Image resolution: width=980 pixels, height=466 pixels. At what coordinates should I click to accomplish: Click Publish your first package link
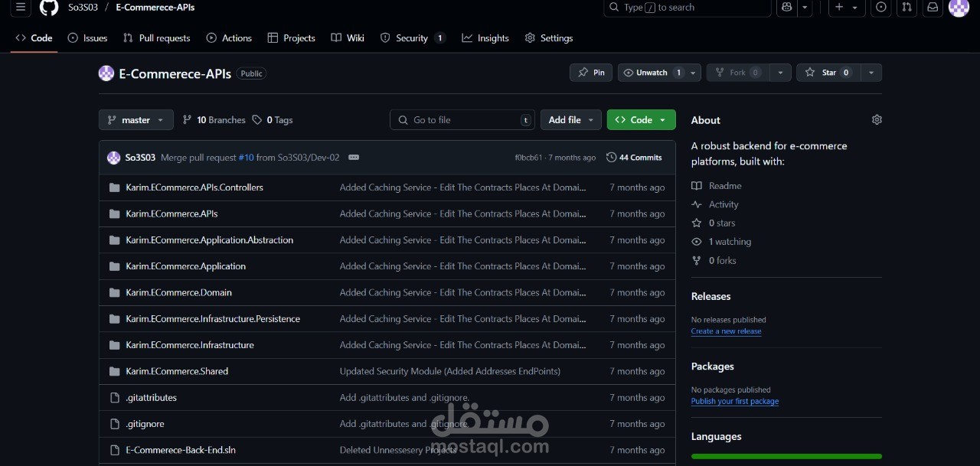(735, 402)
